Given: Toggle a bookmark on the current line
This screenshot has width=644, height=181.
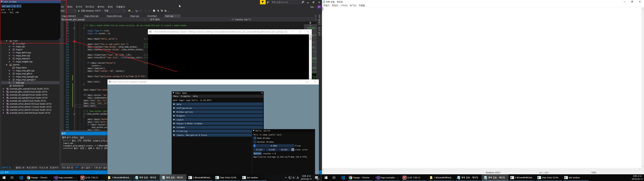Looking at the screenshot, I should point(154,11).
